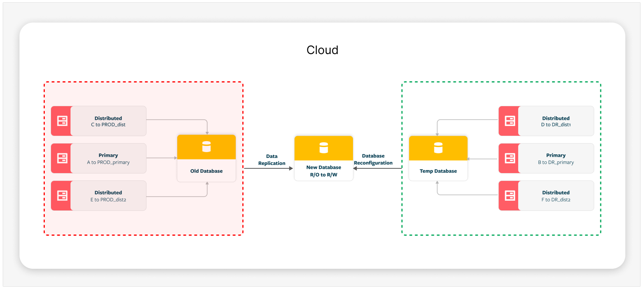The height and width of the screenshot is (289, 644).
Task: Click the Cloud title text
Action: click(322, 50)
